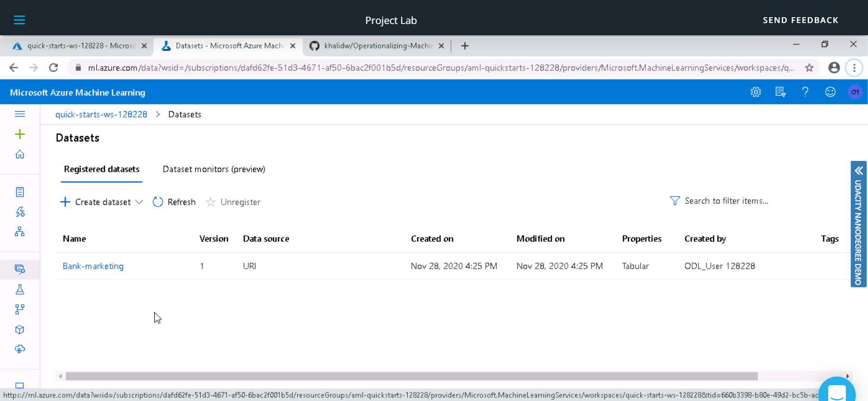Open browser three-dot menu
This screenshot has height=401, width=868.
coord(854,68)
